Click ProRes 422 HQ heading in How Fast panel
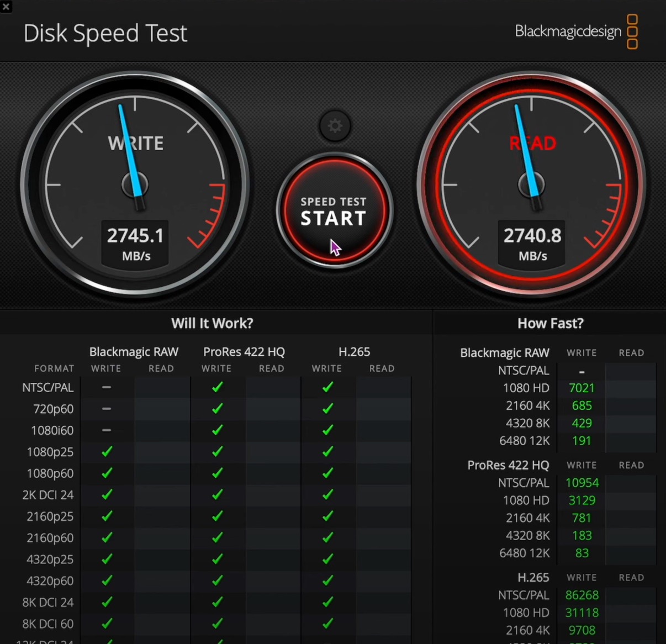This screenshot has height=644, width=666. [x=508, y=465]
